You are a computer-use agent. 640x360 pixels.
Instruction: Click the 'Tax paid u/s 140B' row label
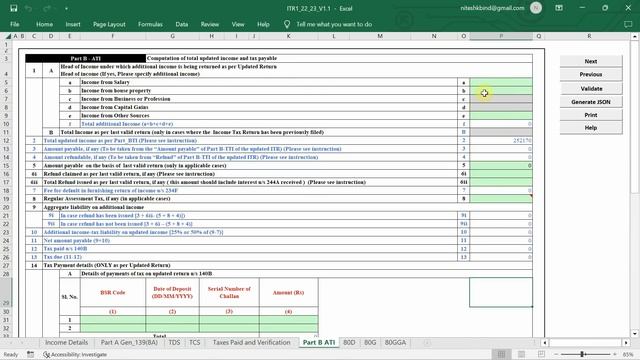coord(65,249)
